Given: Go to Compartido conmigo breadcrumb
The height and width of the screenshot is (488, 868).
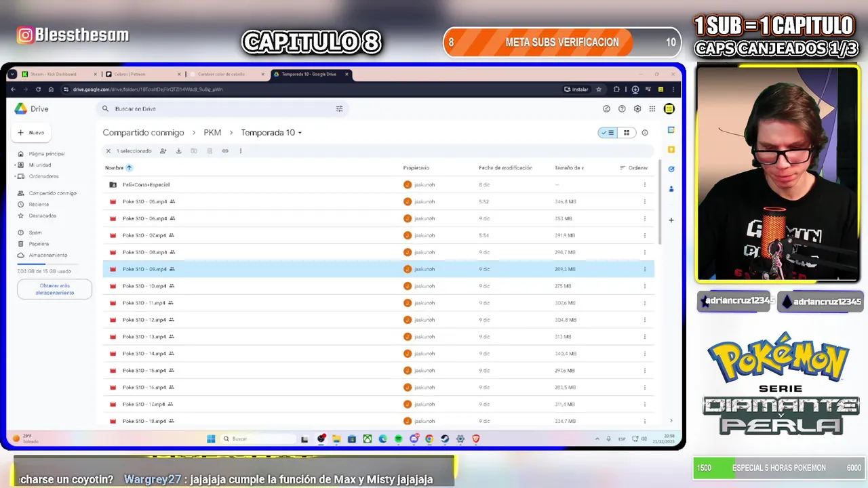Looking at the screenshot, I should coord(143,133).
